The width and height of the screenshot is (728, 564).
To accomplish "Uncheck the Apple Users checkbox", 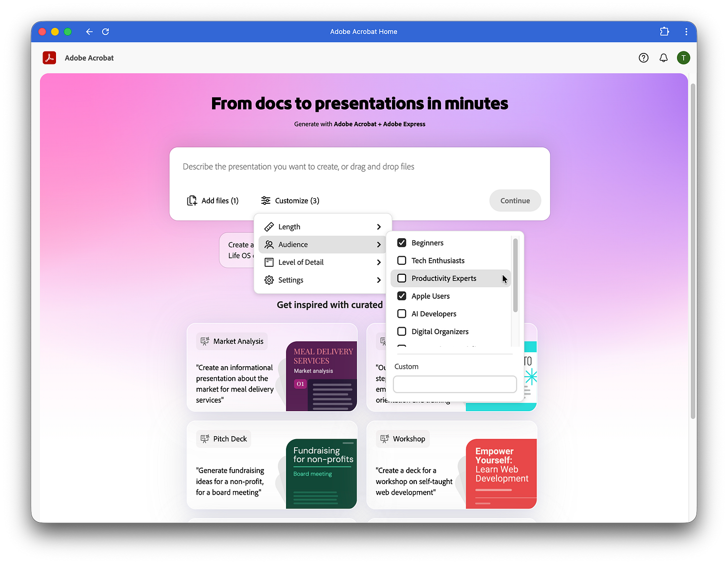I will click(401, 296).
